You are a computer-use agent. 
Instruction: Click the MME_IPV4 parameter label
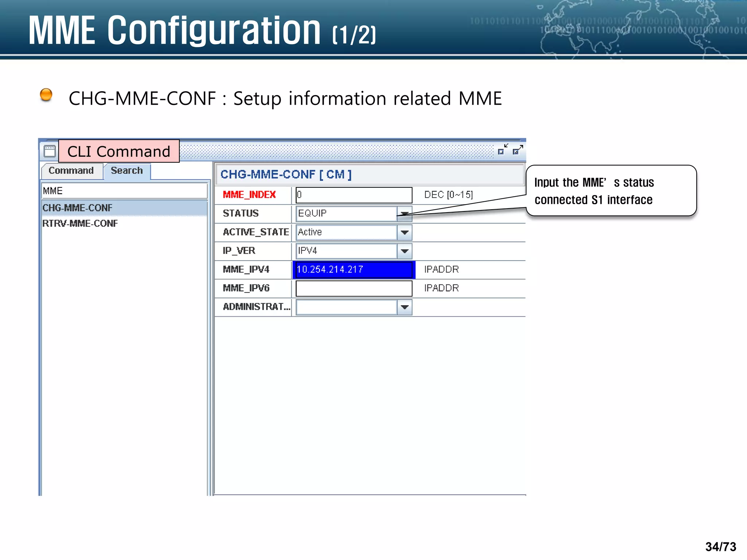tap(246, 269)
